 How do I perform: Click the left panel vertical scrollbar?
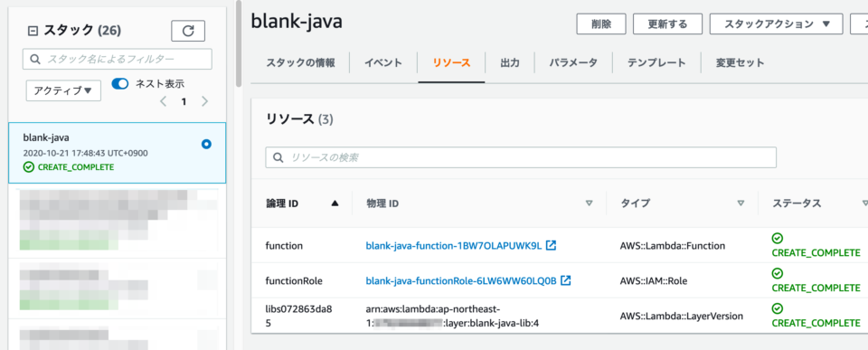click(x=239, y=44)
